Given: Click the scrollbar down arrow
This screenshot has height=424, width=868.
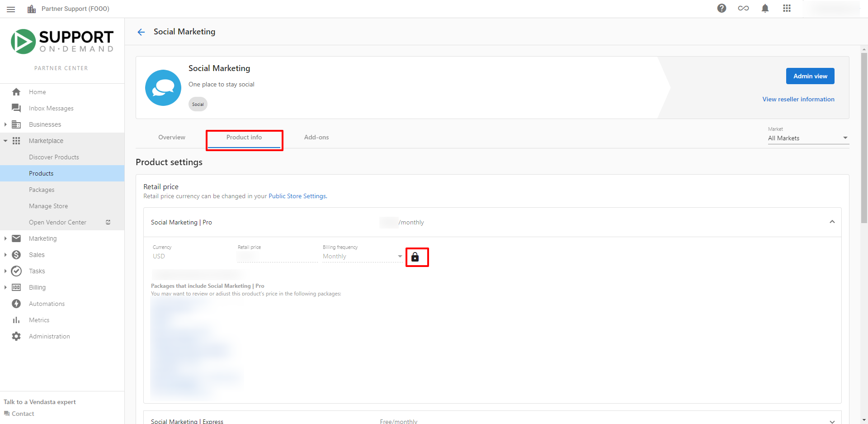Looking at the screenshot, I should pyautogui.click(x=864, y=420).
